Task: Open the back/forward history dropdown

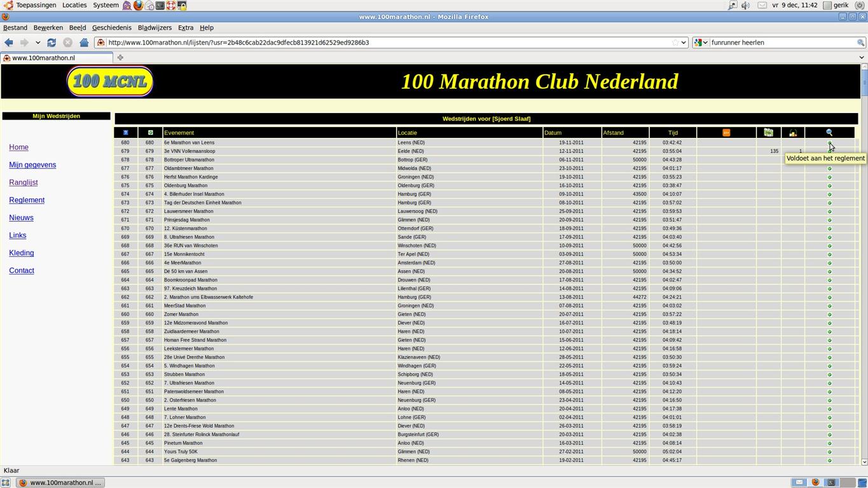Action: point(38,43)
